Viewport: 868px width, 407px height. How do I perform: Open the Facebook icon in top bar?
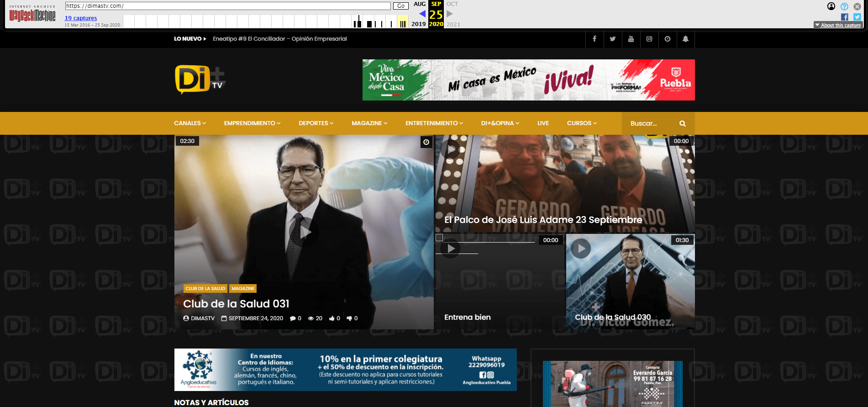point(594,39)
